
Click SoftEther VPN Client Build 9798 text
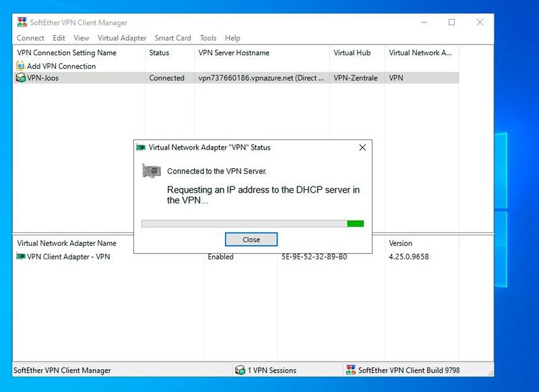pyautogui.click(x=409, y=370)
